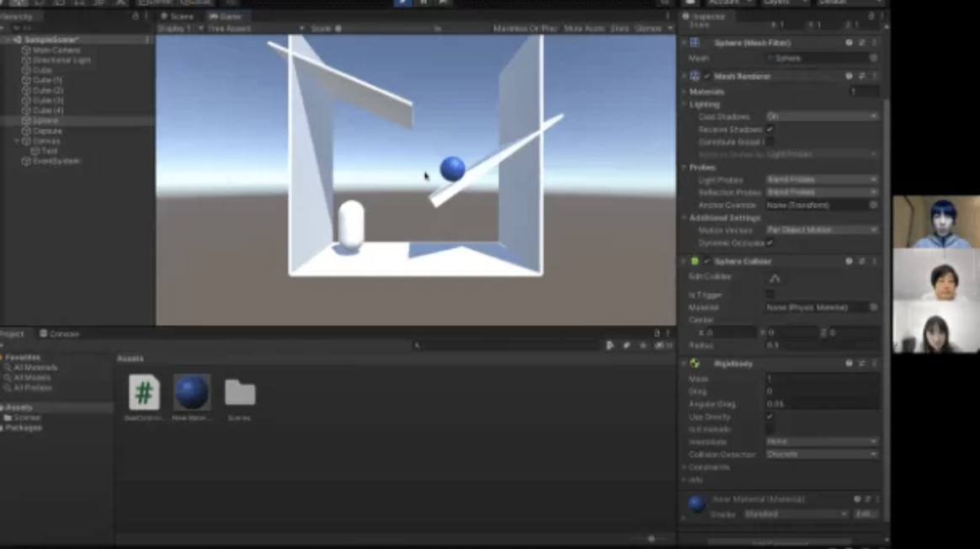Open the Scenes folder in the Project panel
Image resolution: width=980 pixels, height=549 pixels.
240,392
